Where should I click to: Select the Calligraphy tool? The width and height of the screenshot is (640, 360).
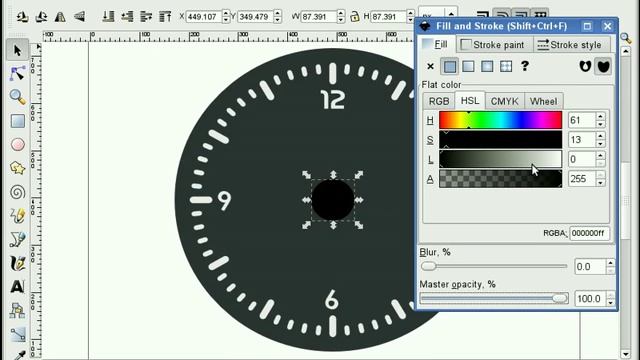pos(17,263)
